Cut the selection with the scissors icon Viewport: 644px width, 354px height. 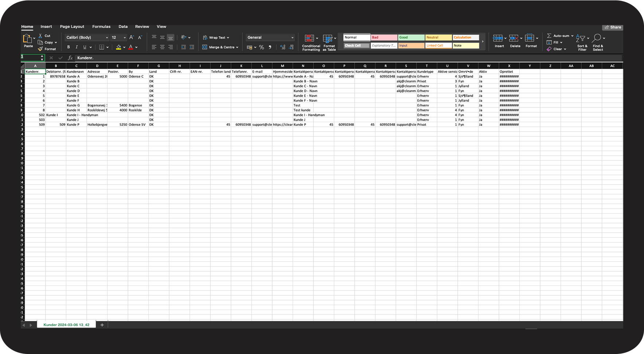point(40,36)
